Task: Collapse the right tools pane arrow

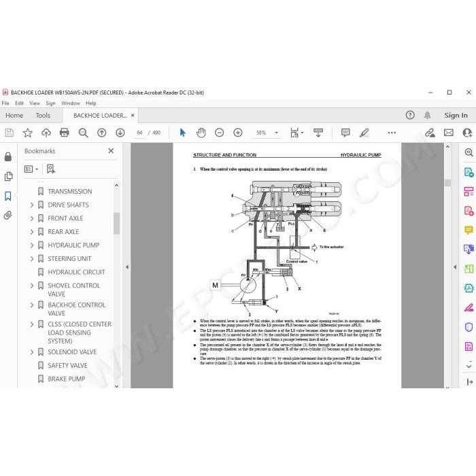Action: (455, 267)
